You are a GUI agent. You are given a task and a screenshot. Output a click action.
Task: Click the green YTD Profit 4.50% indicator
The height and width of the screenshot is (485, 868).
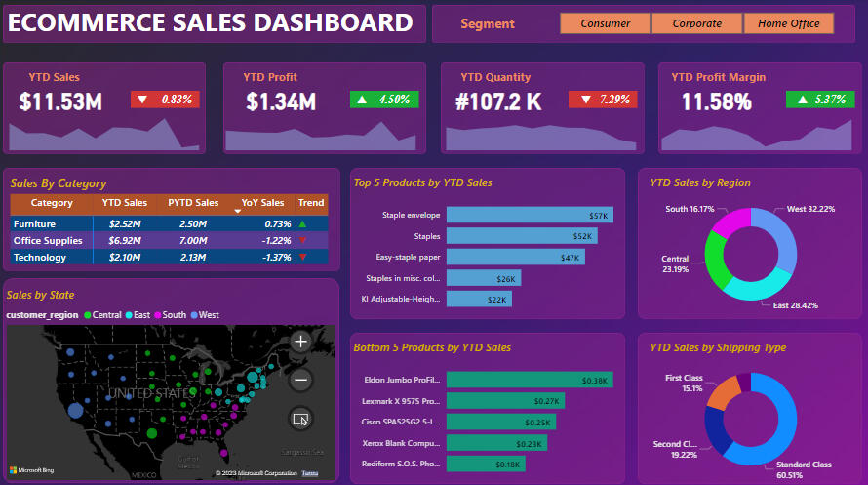[384, 99]
